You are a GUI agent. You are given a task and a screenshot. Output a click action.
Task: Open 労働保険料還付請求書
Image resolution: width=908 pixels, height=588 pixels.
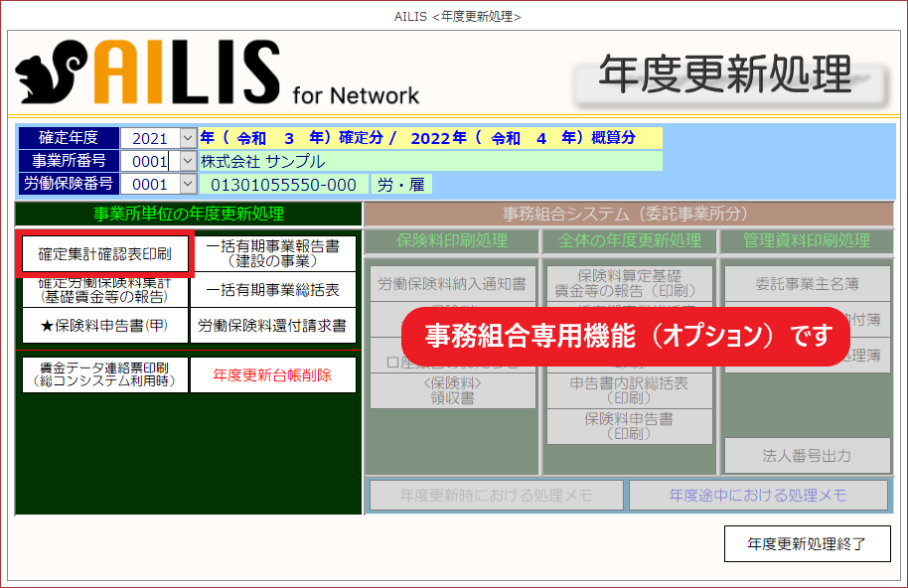pos(272,325)
